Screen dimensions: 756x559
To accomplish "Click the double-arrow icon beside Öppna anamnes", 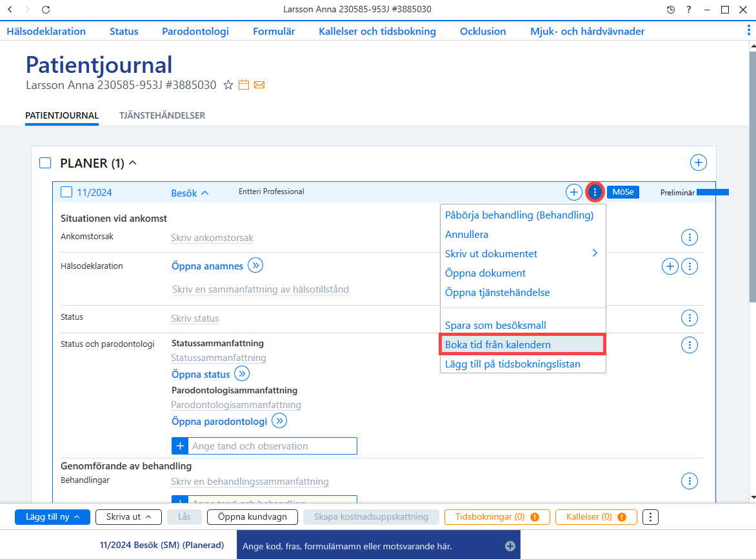I will [x=255, y=266].
